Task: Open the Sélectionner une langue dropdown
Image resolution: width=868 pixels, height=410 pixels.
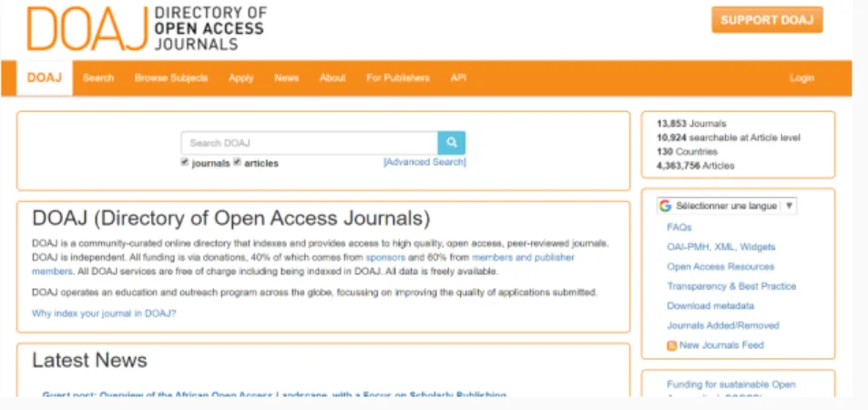Action: coord(728,206)
